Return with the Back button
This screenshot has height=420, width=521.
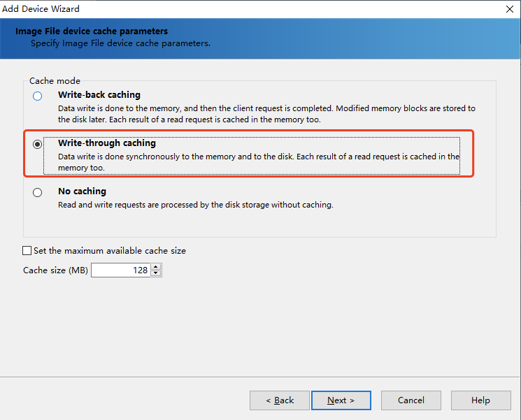click(x=280, y=400)
